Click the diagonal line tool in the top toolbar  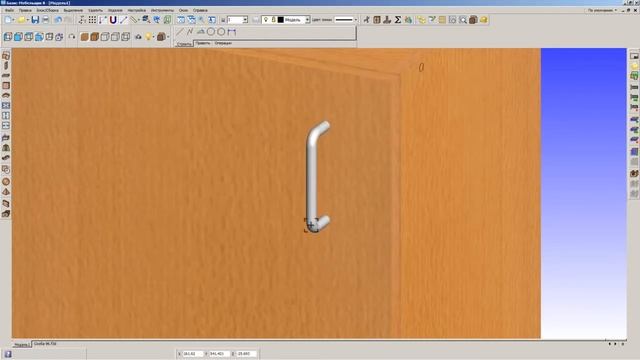(124, 20)
